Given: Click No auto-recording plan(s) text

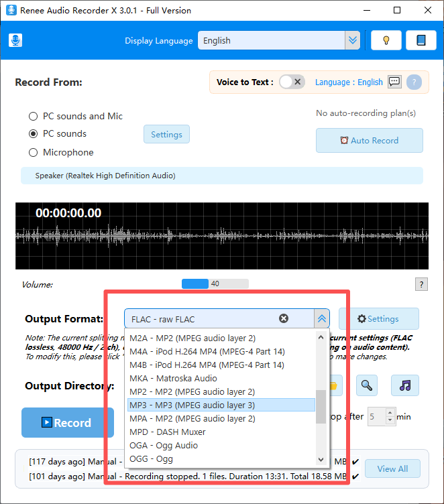Looking at the screenshot, I should [x=366, y=113].
